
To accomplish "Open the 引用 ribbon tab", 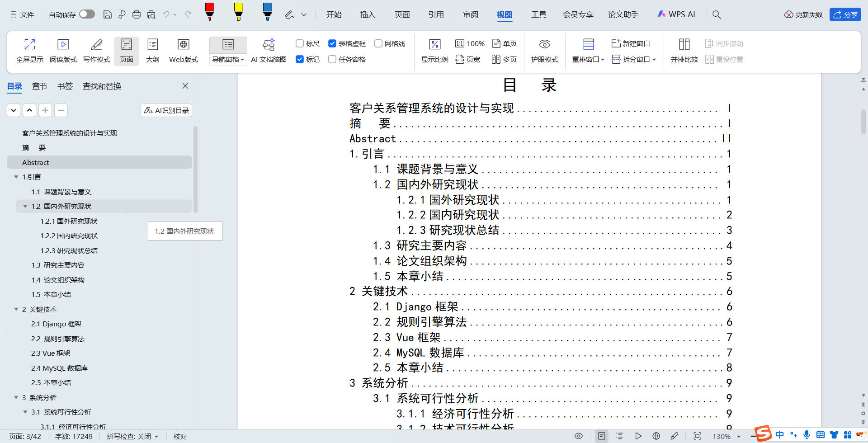I will pyautogui.click(x=436, y=14).
